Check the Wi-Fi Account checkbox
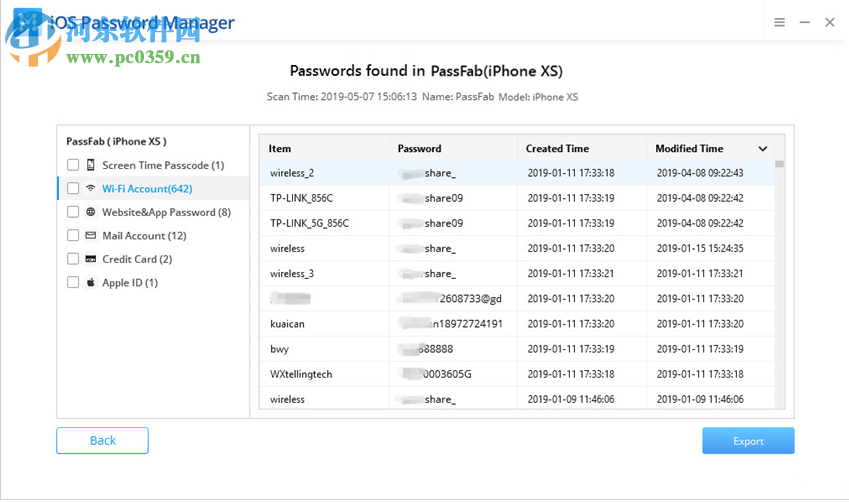Viewport: 849px width, 503px height. pos(73,188)
